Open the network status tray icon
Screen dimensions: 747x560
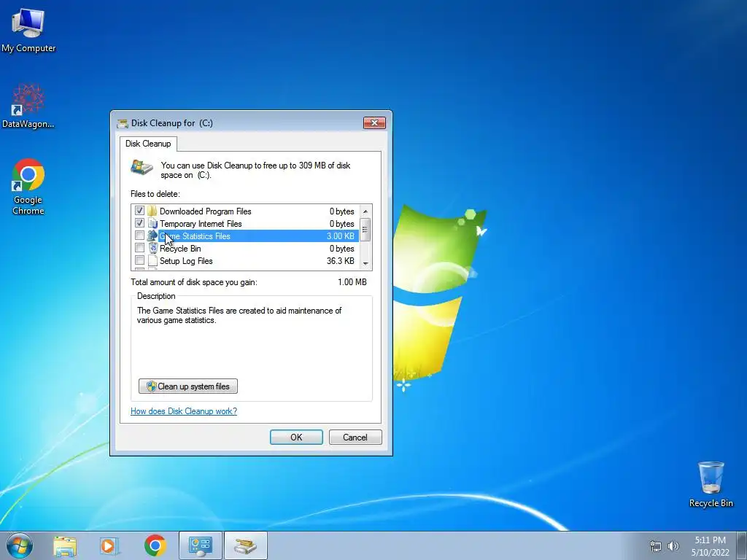point(656,546)
